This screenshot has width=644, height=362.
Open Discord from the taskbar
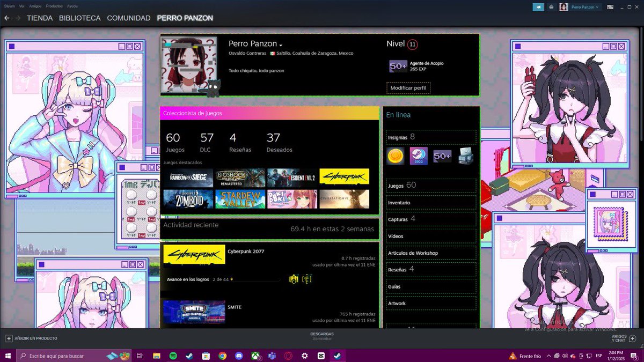tap(239, 356)
